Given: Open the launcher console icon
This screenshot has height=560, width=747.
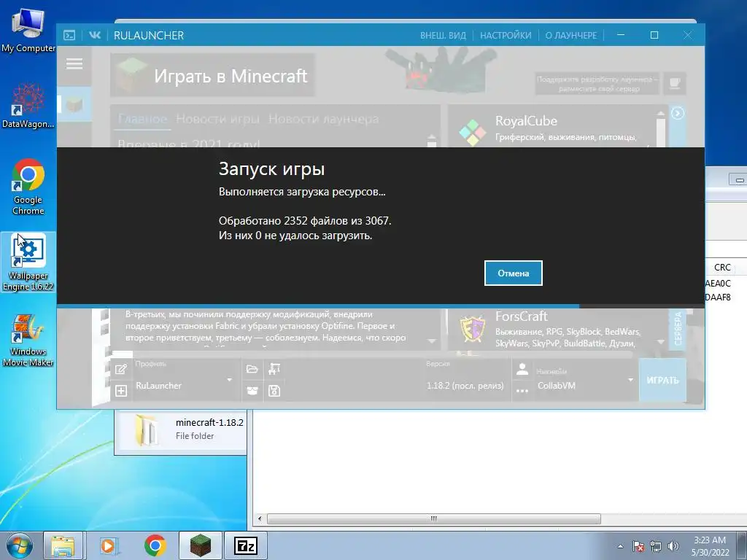Looking at the screenshot, I should (x=69, y=35).
